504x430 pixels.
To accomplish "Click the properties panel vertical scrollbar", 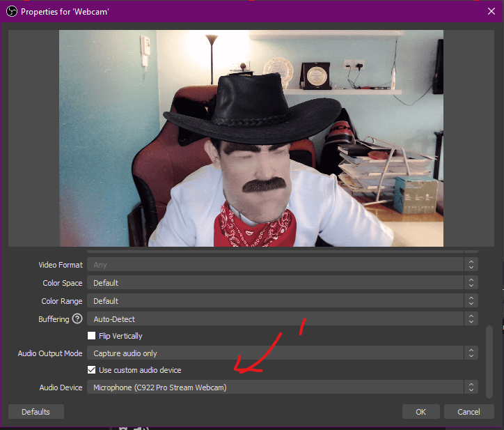I will [x=489, y=362].
